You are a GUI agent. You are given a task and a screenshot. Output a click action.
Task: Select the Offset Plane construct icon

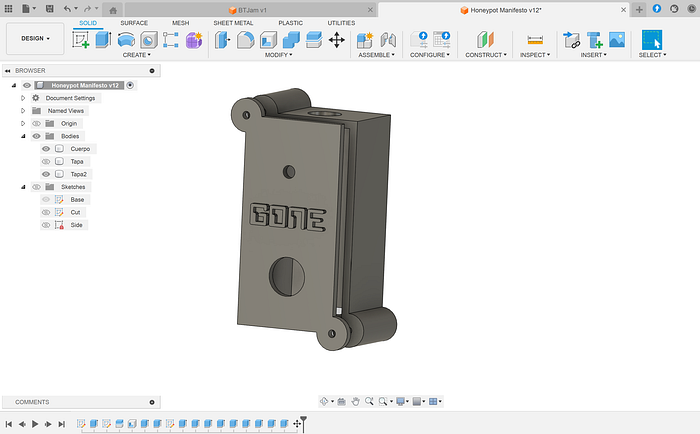tap(485, 40)
